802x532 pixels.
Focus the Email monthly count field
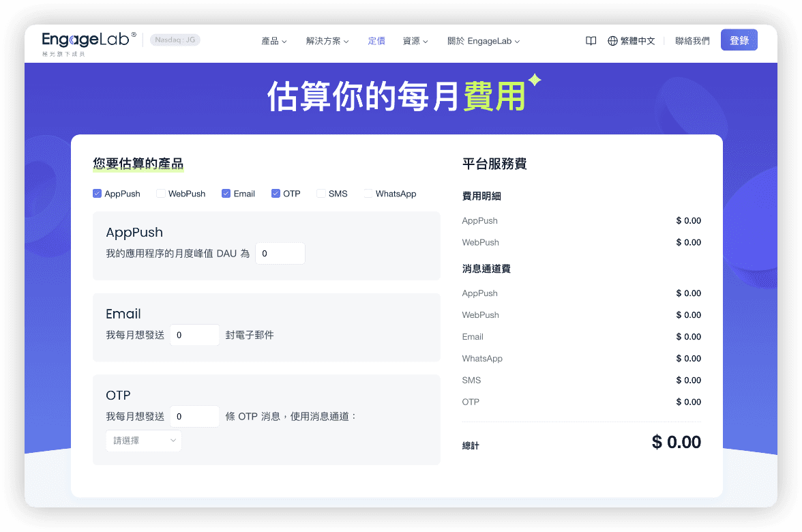195,335
